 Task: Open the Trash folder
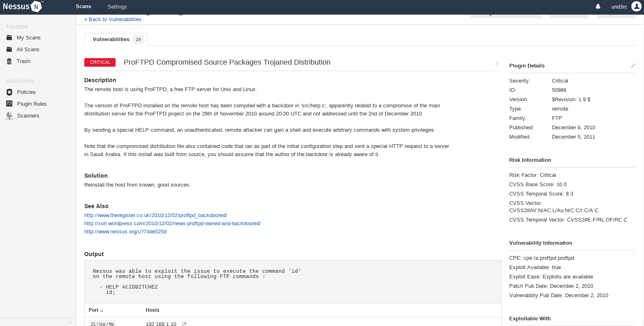(x=23, y=61)
